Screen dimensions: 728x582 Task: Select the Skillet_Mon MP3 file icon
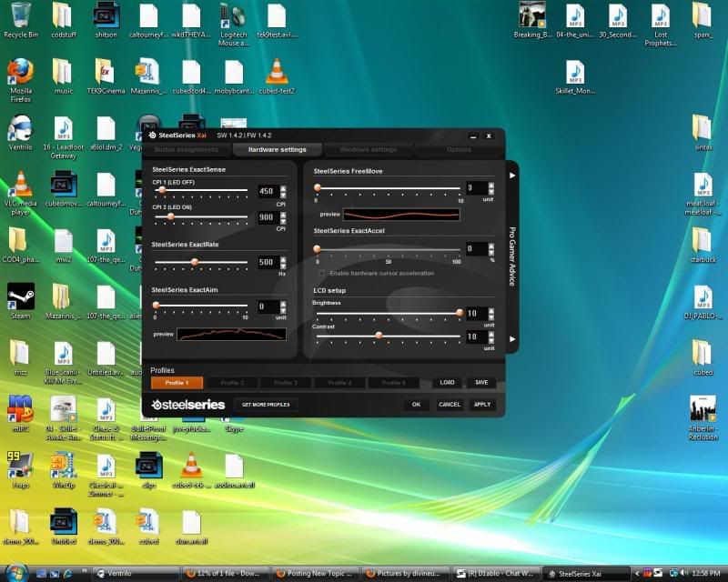point(575,77)
